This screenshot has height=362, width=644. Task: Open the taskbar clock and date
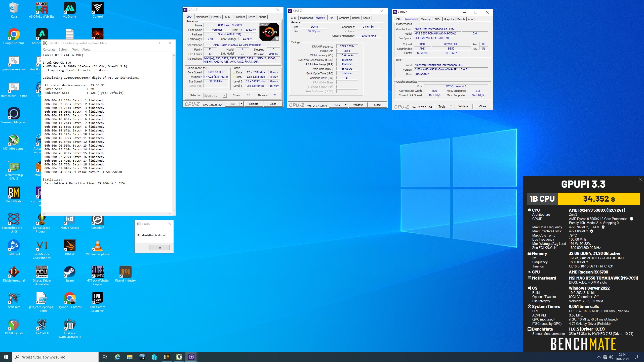622,357
